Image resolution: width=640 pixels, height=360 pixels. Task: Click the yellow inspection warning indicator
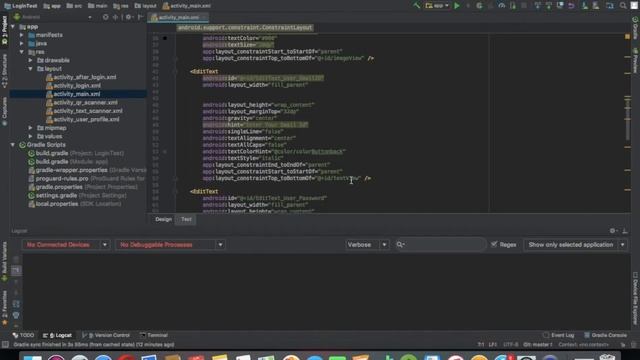click(x=627, y=37)
